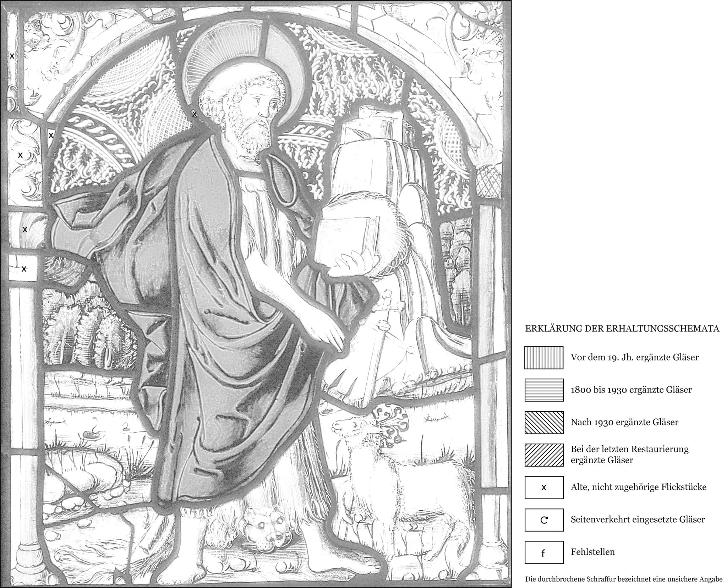Click the heading Erklärung der Erhaltungsschemata
Screen dimensions: 727x588
(622, 329)
